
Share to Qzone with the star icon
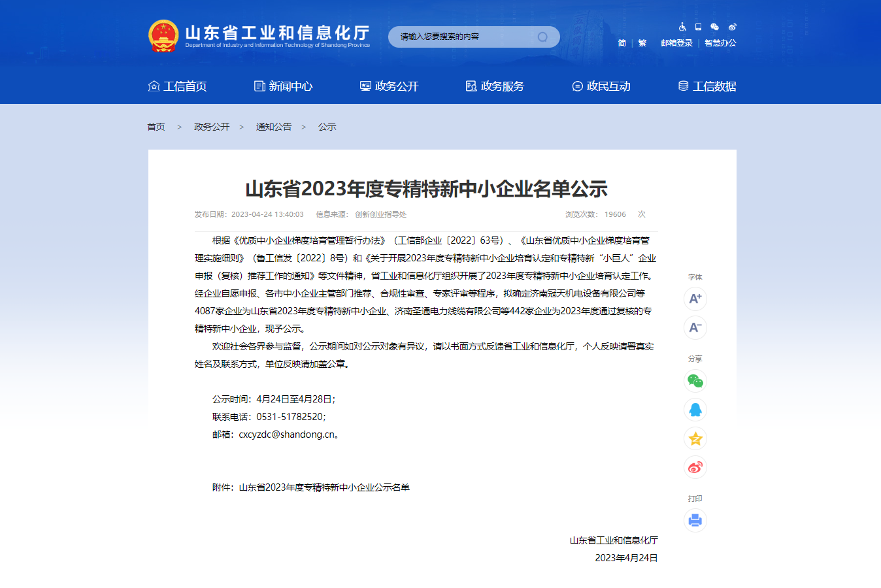[x=695, y=438]
